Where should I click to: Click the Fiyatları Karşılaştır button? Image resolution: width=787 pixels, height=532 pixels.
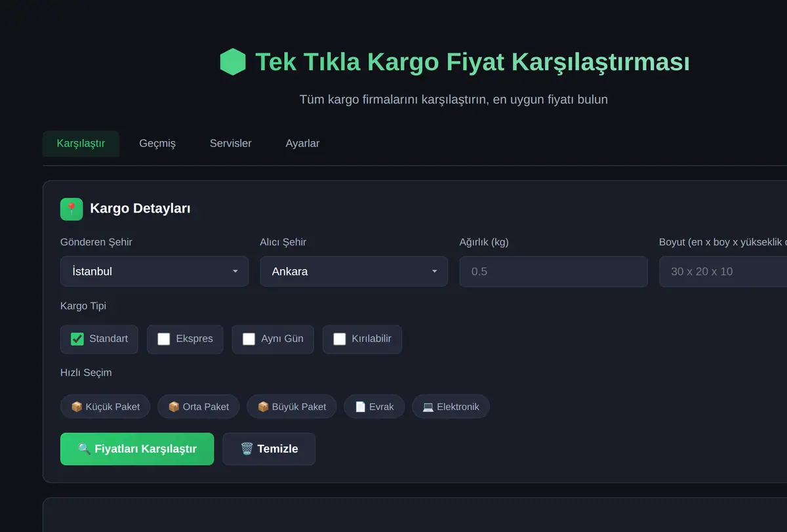[137, 449]
